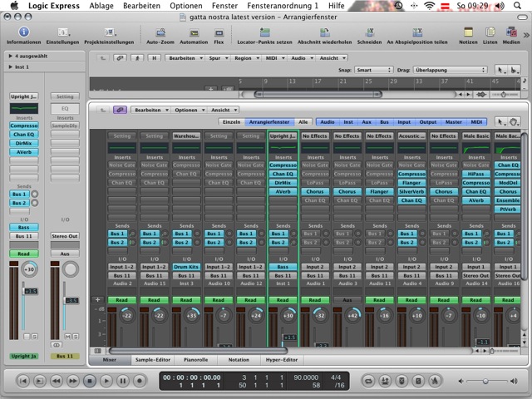Open the Medien panel icon

(x=511, y=32)
